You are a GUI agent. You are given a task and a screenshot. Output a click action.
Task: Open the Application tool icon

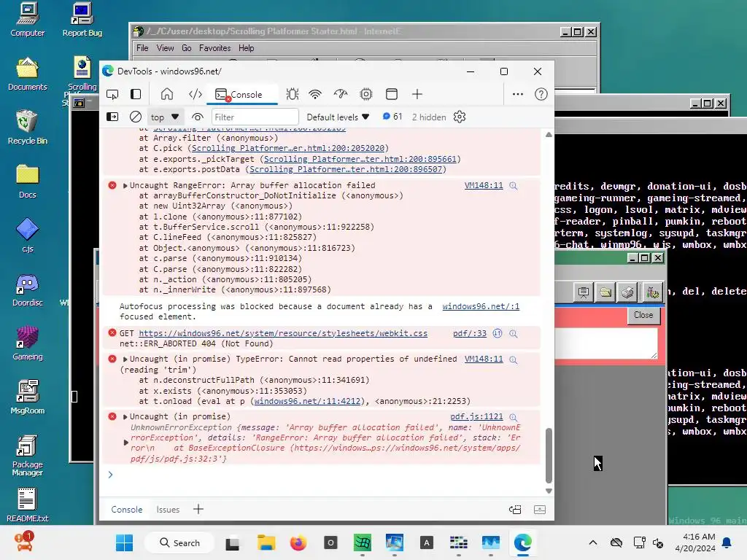(392, 94)
